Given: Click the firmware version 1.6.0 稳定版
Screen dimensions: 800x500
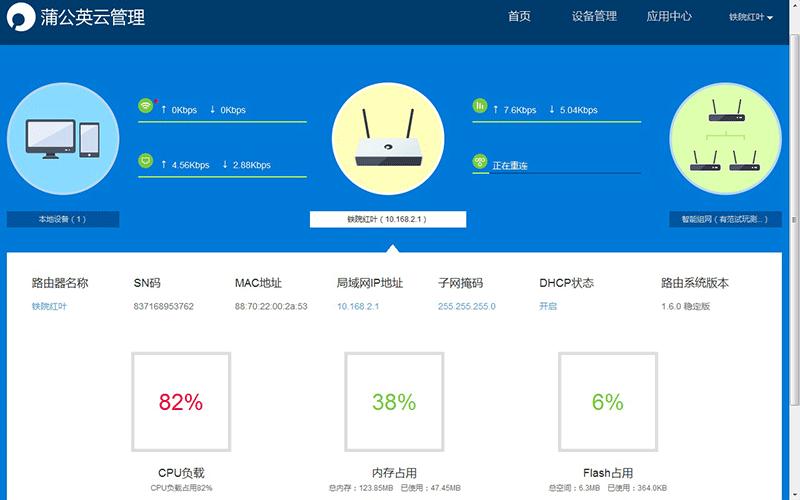Looking at the screenshot, I should pos(685,306).
